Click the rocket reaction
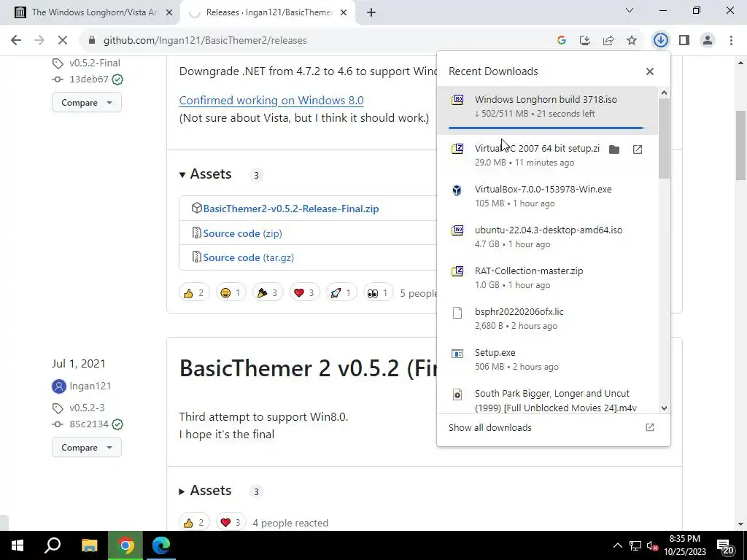 click(341, 293)
